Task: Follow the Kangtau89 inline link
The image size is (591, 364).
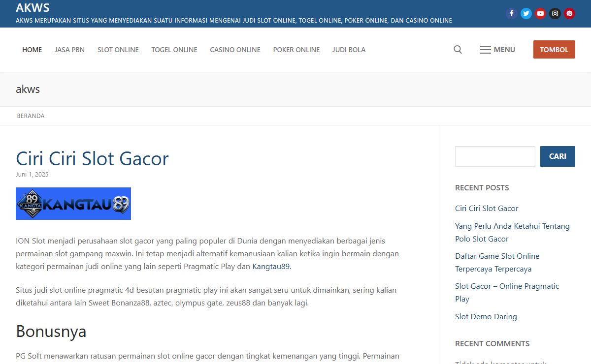Action: point(271,267)
